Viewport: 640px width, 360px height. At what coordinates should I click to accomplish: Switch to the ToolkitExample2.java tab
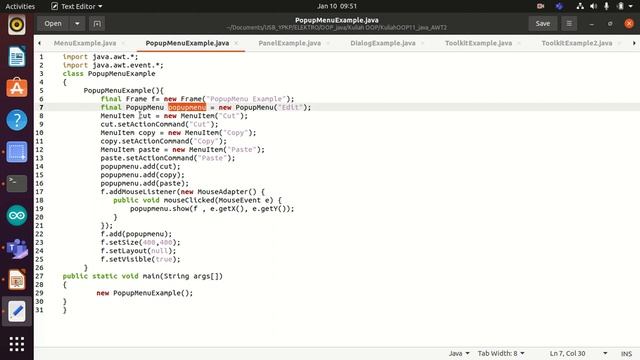(577, 43)
